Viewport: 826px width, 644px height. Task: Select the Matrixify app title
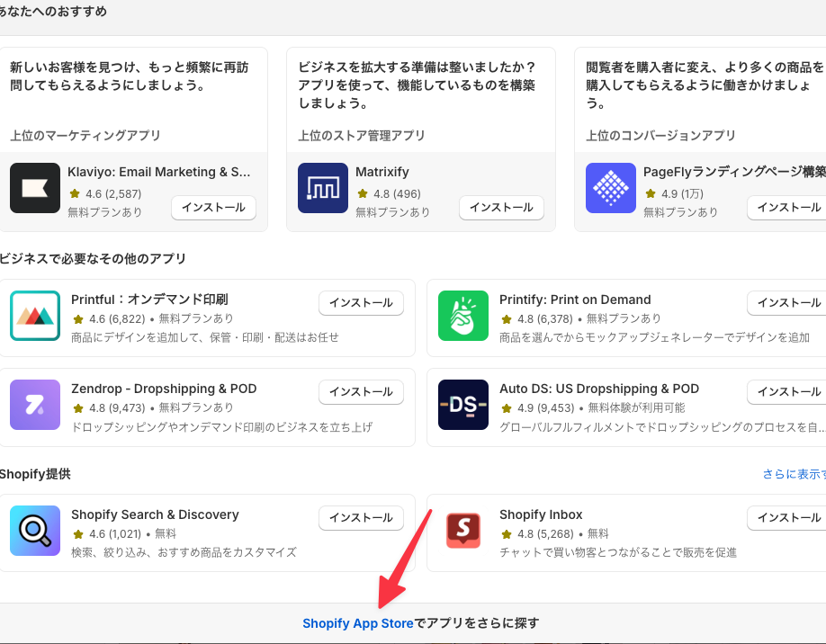point(382,172)
